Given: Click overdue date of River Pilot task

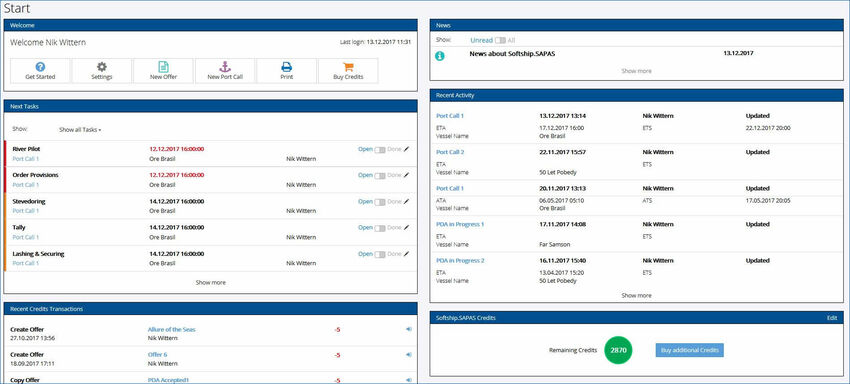Looking at the screenshot, I should [177, 149].
